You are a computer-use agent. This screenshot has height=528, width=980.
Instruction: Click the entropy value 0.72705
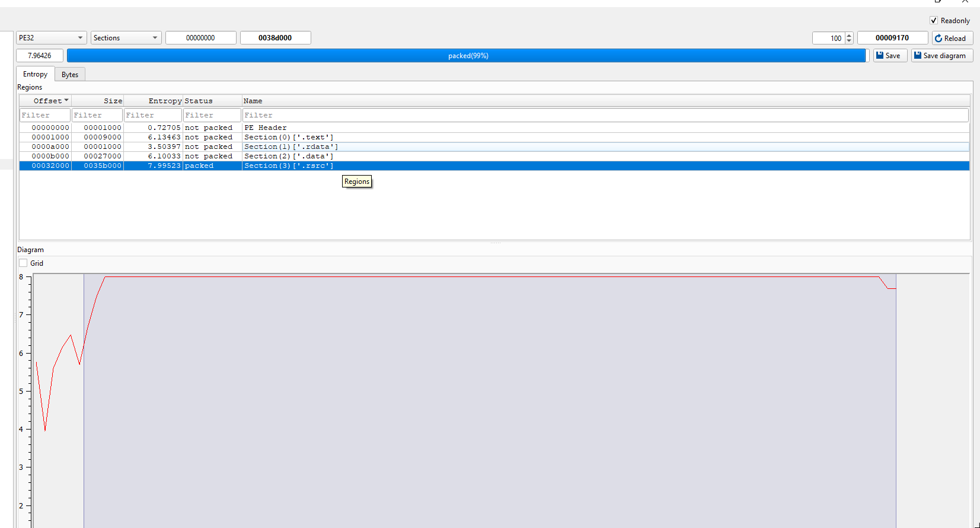pos(164,128)
